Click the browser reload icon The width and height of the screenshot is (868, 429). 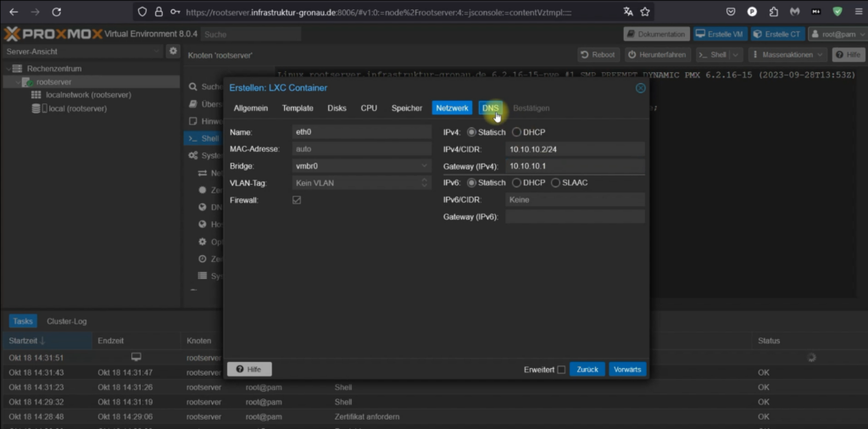coord(56,13)
